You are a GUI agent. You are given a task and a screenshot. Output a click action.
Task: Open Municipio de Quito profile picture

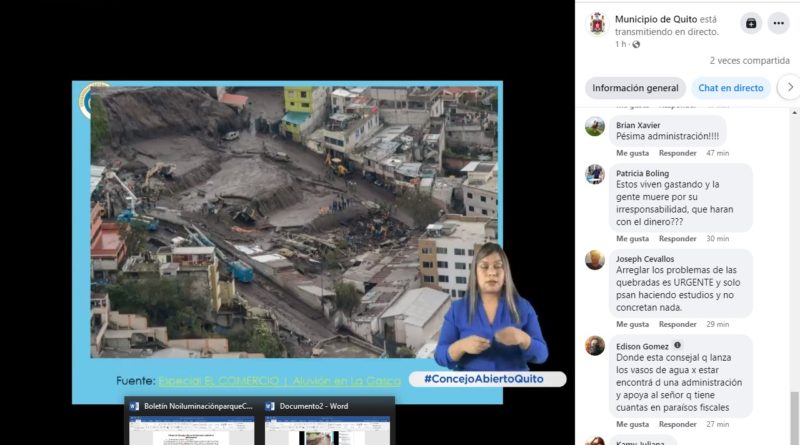point(597,23)
